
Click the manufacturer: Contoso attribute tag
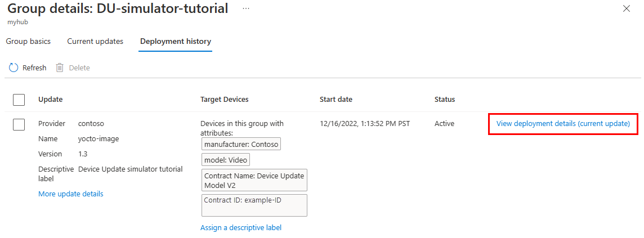pyautogui.click(x=241, y=144)
